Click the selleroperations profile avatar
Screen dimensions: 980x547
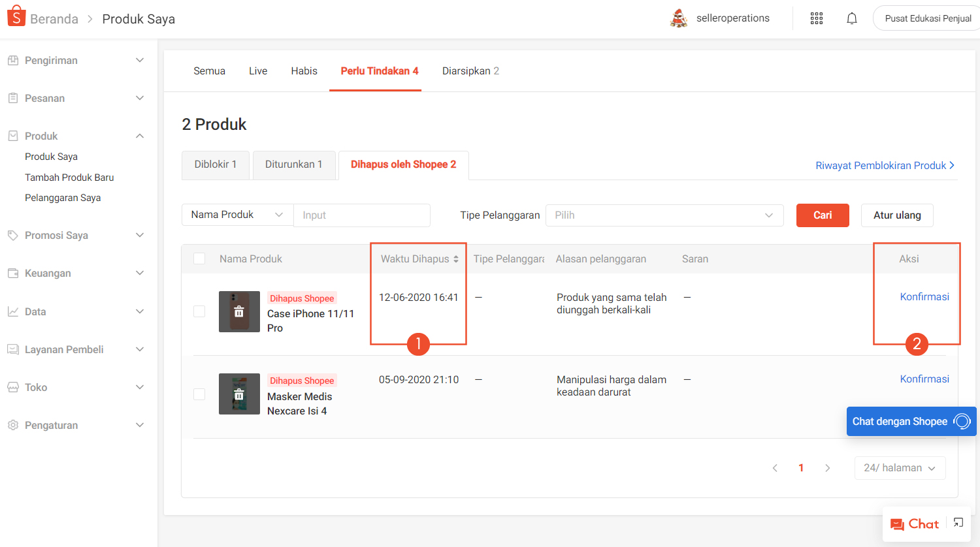point(679,18)
